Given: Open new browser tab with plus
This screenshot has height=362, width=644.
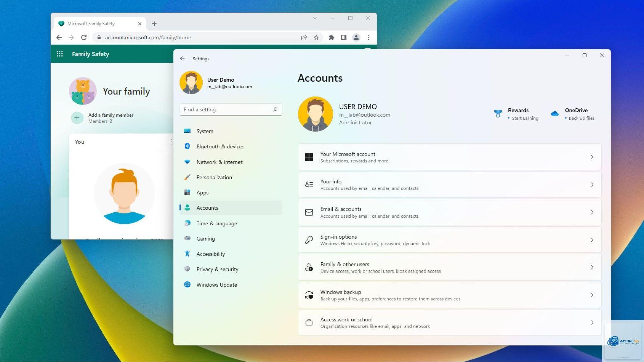Looking at the screenshot, I should pyautogui.click(x=154, y=24).
